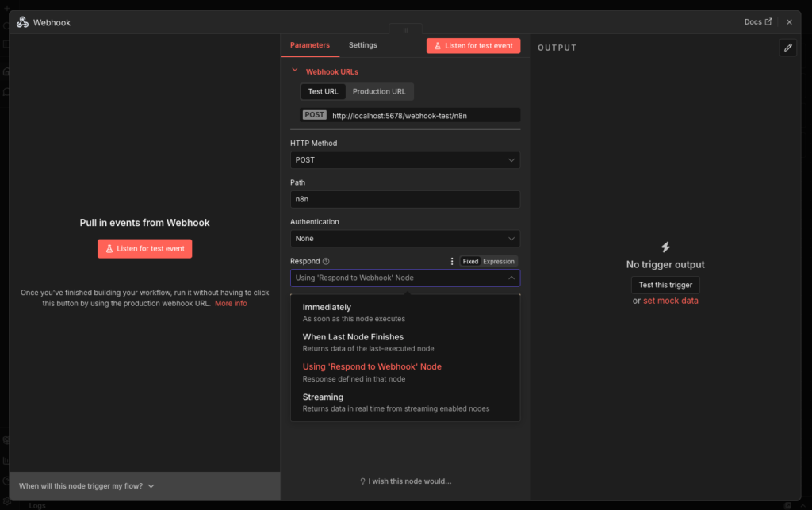Open Docs external link icon

[768, 22]
